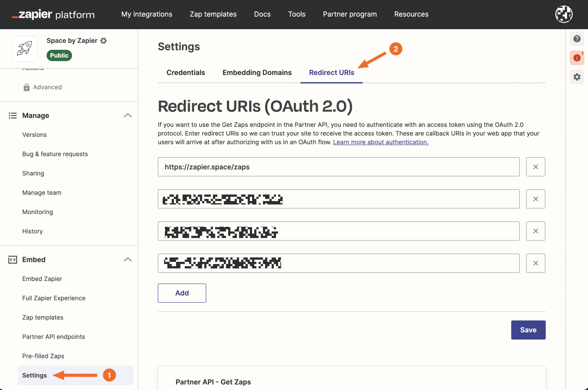This screenshot has width=588, height=390.
Task: Open Manage team in sidebar
Action: click(x=42, y=192)
